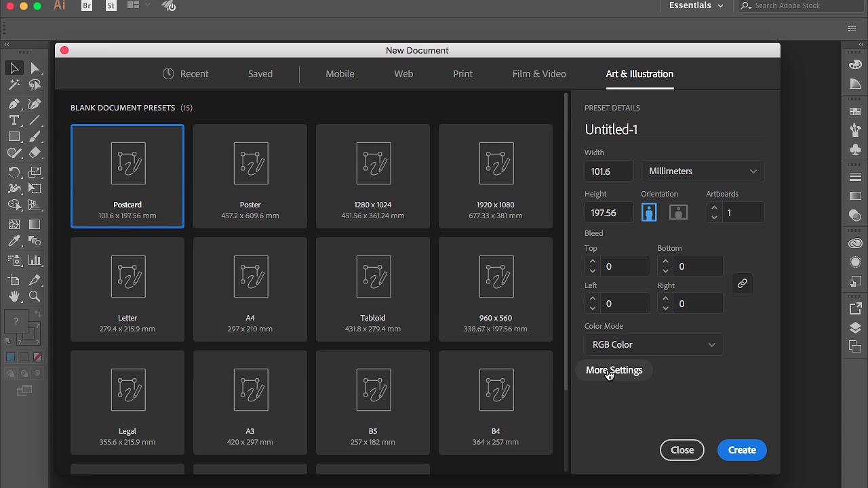868x488 pixels.
Task: Select the Tabloid preset
Action: pyautogui.click(x=373, y=289)
